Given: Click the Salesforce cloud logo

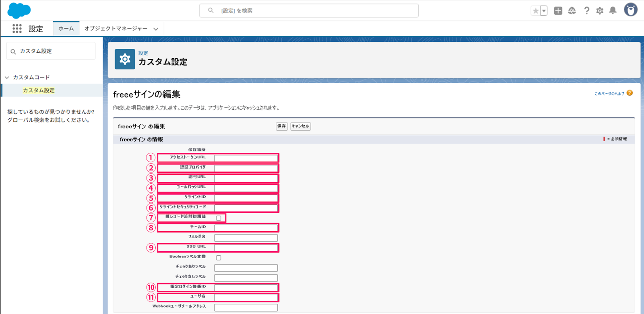Looking at the screenshot, I should pyautogui.click(x=19, y=10).
